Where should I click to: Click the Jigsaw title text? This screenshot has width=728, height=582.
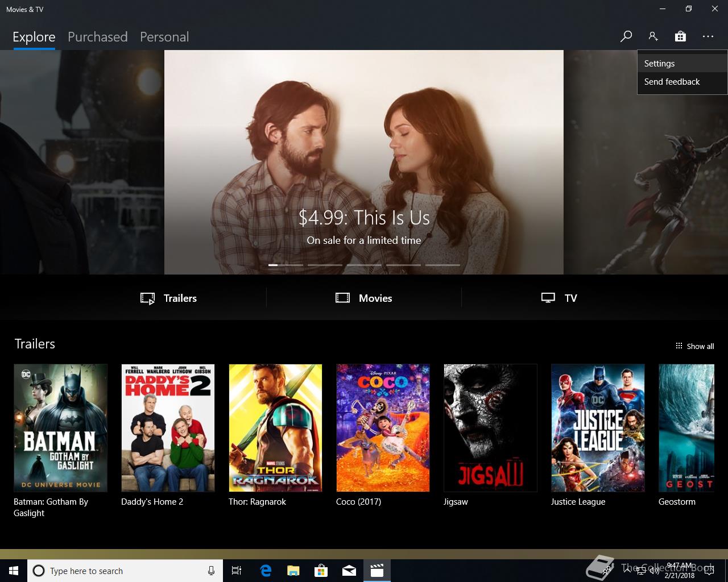456,502
